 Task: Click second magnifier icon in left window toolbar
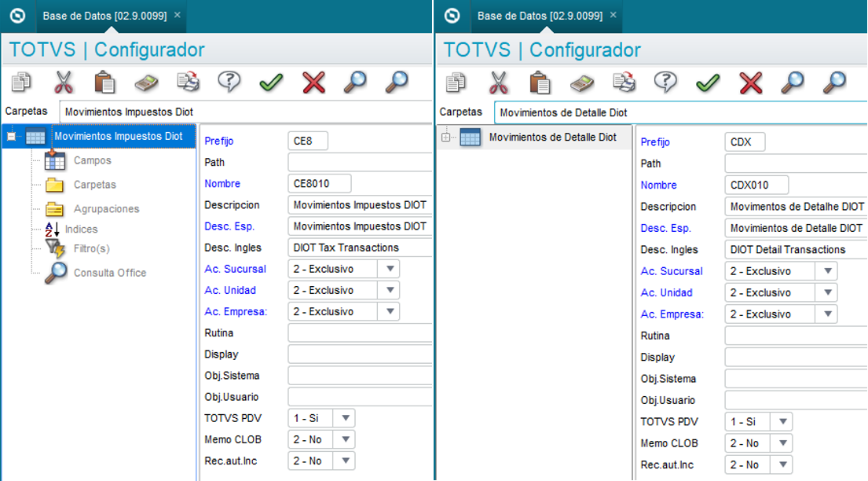[x=397, y=82]
